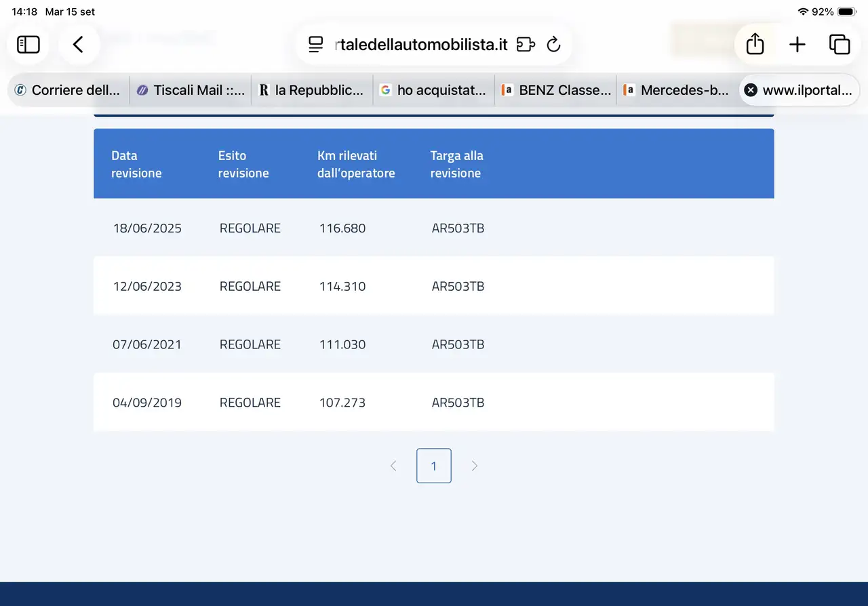The image size is (868, 606).
Task: Switch to ho acquistat... Google tab
Action: (x=434, y=90)
